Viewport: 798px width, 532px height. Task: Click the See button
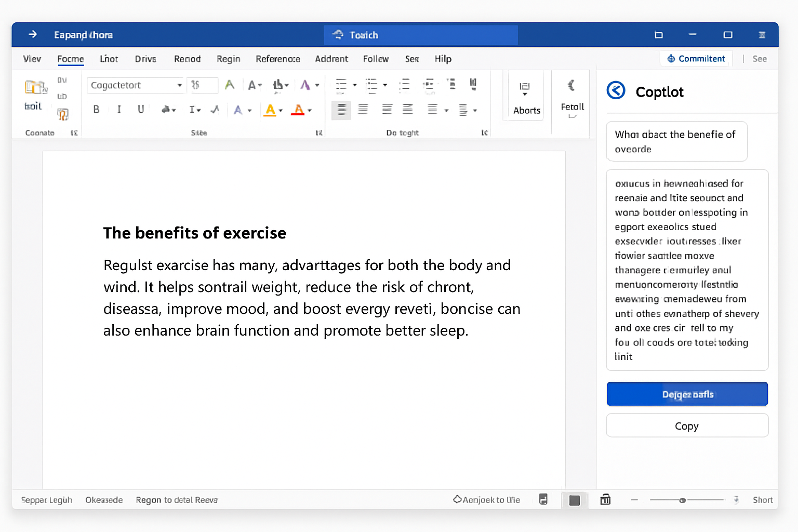click(x=760, y=59)
